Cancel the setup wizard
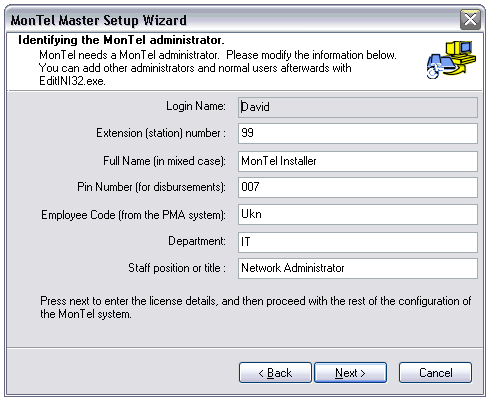 [435, 372]
